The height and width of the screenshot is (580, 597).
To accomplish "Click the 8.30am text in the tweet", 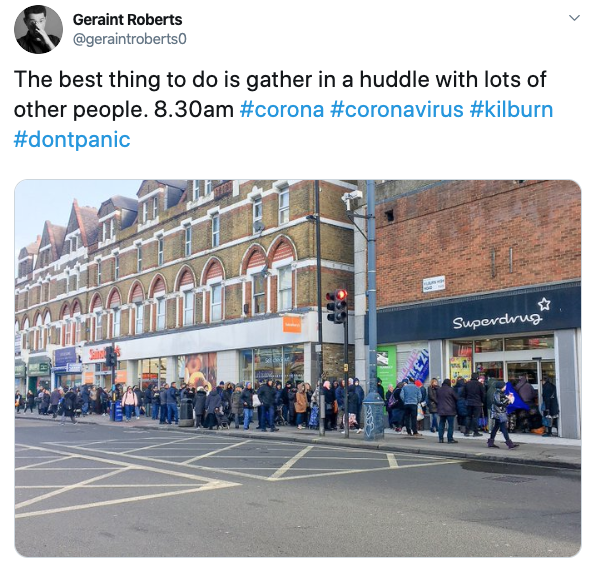I will tap(194, 110).
